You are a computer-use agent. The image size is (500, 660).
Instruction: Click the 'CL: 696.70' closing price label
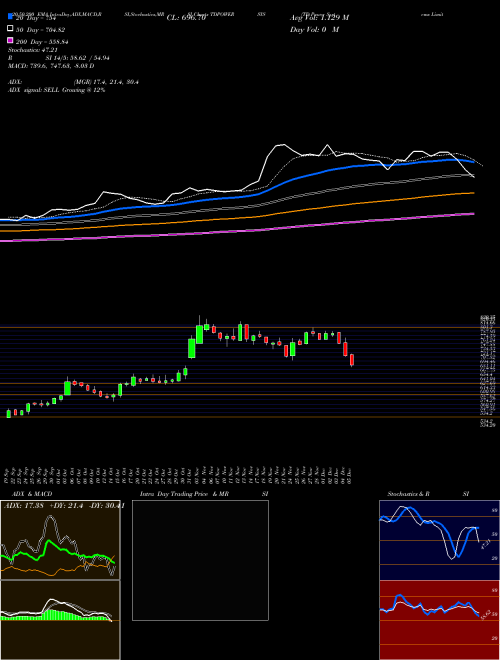pyautogui.click(x=186, y=18)
